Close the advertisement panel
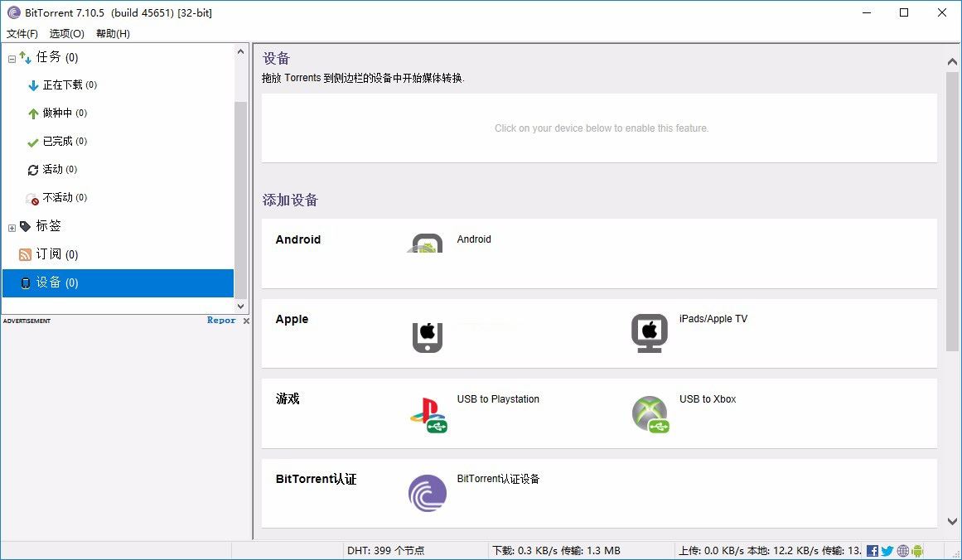 point(246,321)
